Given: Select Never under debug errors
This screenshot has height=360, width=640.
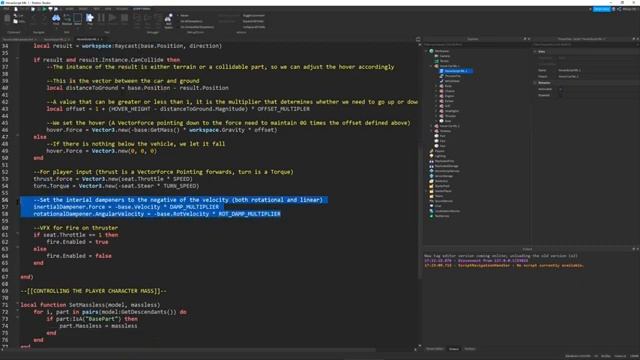Looking at the screenshot, I should 185,16.
